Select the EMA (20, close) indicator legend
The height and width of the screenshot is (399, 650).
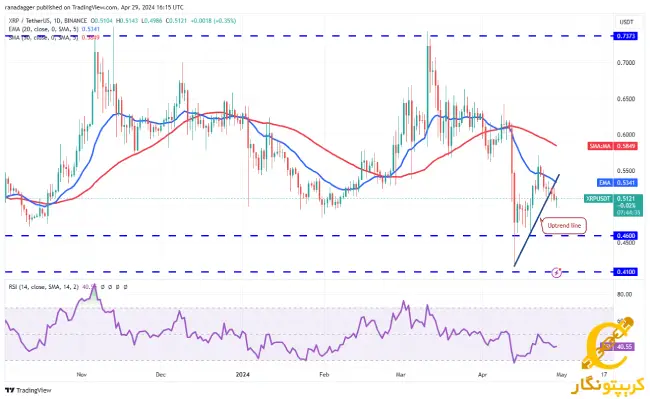(x=54, y=29)
